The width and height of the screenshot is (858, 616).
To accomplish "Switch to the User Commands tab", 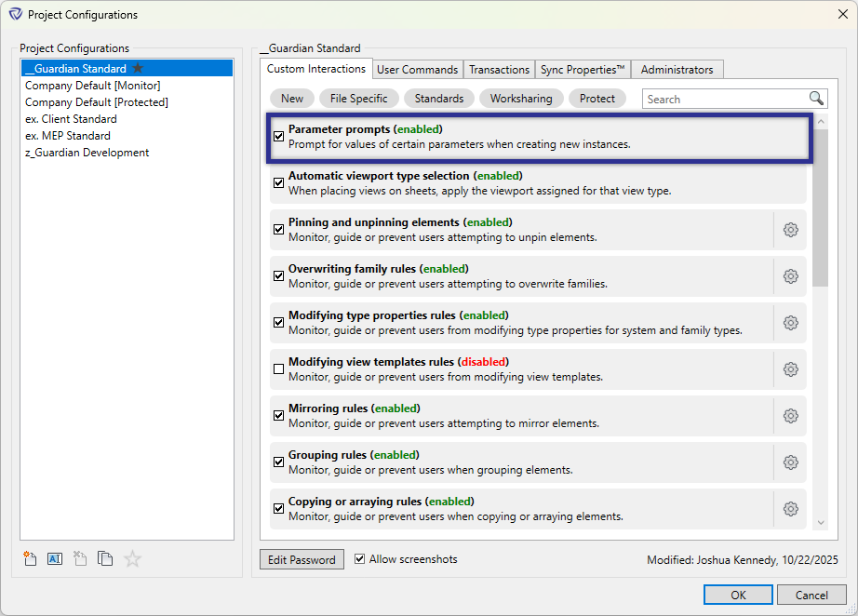I will (x=417, y=69).
